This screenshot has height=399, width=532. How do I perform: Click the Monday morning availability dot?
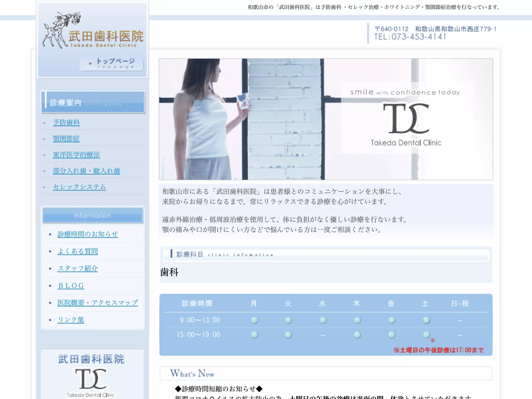(x=254, y=320)
